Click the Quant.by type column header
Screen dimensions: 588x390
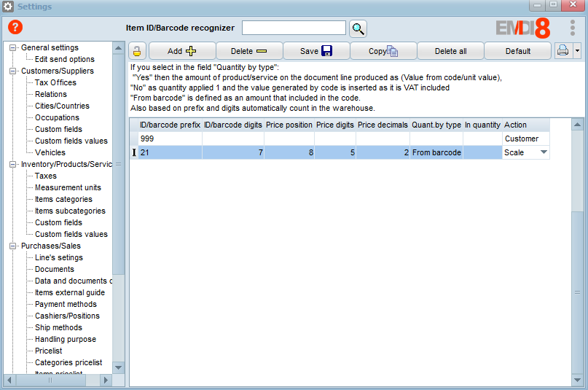click(x=436, y=125)
